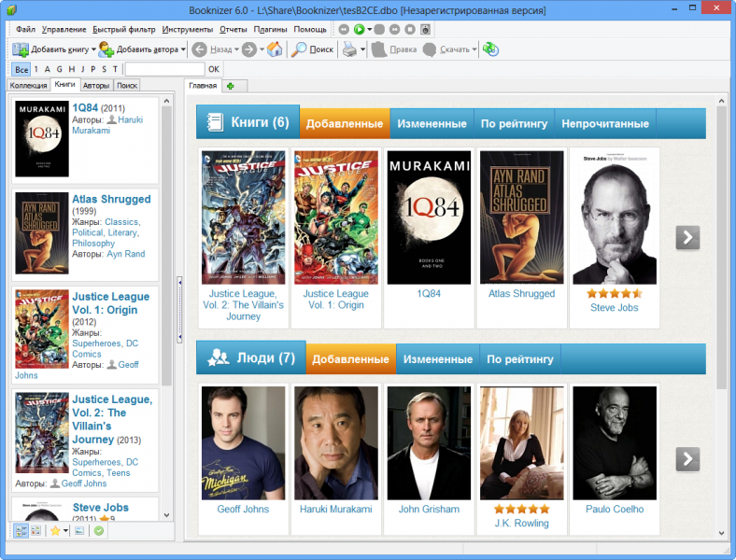The image size is (736, 560).
Task: Open the Отчеты menu
Action: pyautogui.click(x=233, y=30)
